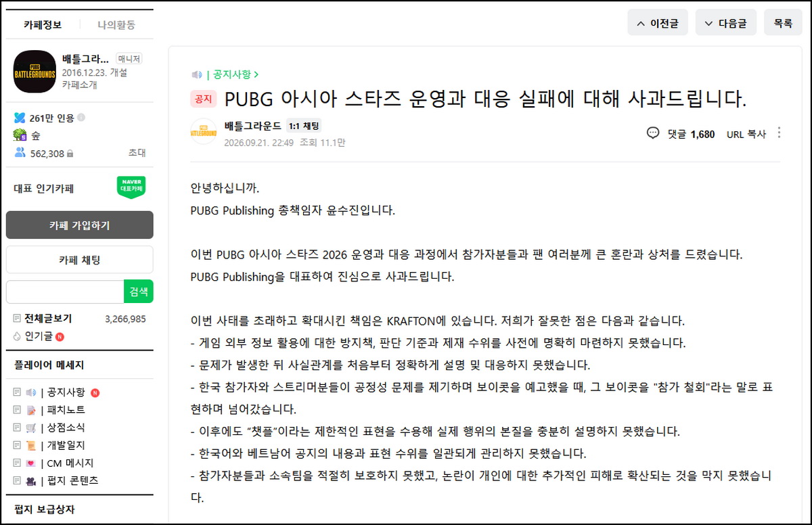Open 전체글보기 board
Viewport: 812px width, 525px height.
48,319
